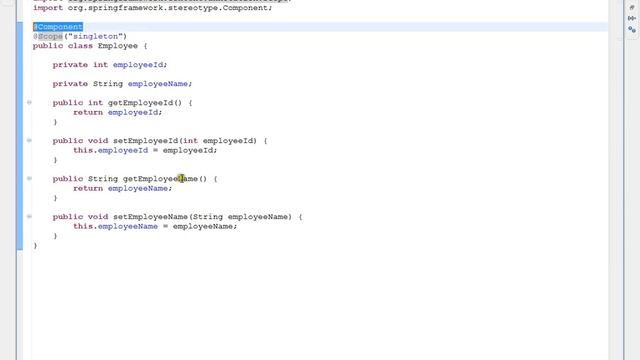Click employeeId in the return employeeId statement
The width and height of the screenshot is (640, 360).
133,112
